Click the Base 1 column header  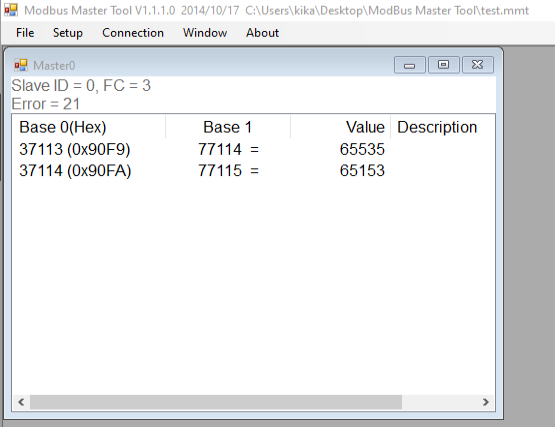(x=228, y=127)
